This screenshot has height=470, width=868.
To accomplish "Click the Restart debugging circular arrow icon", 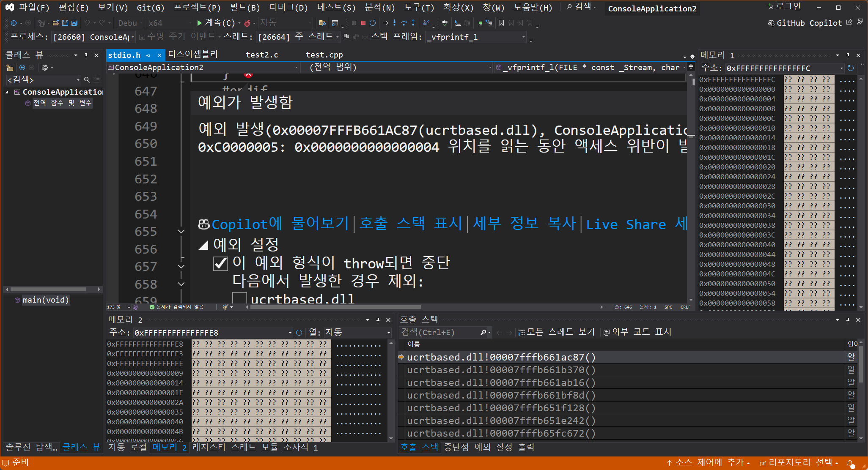I will (x=373, y=23).
